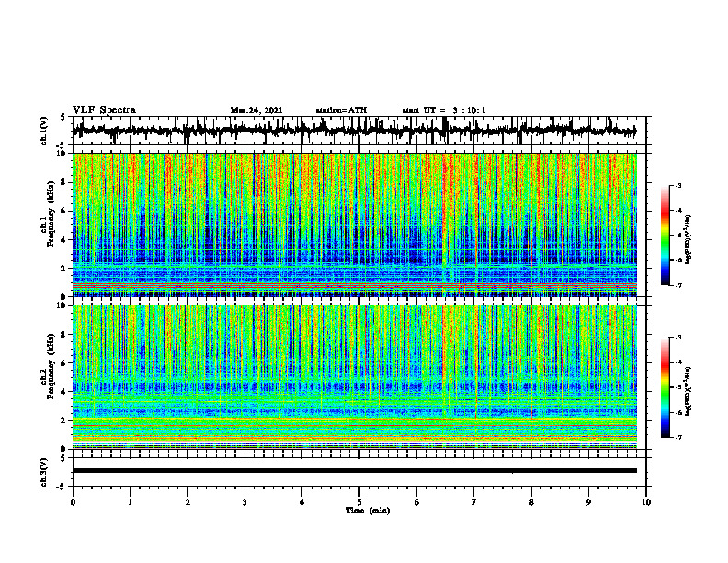Click time axis tick label "1"
The width and height of the screenshot is (728, 563).
130,502
